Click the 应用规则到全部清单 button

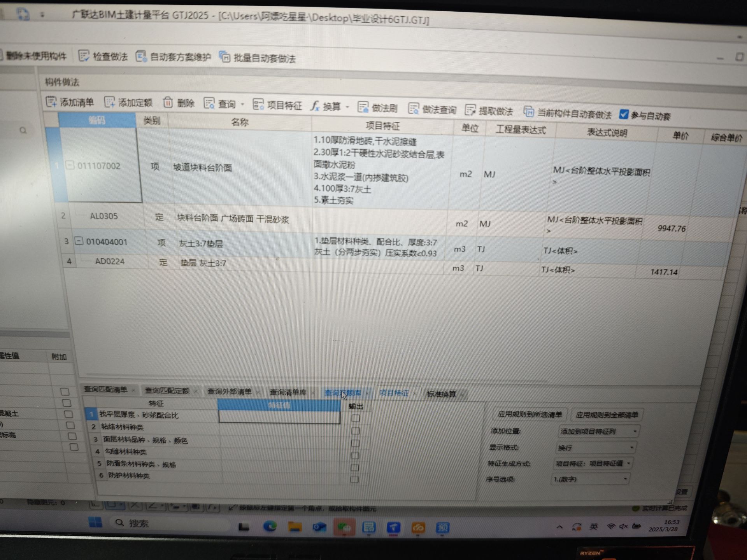(607, 415)
